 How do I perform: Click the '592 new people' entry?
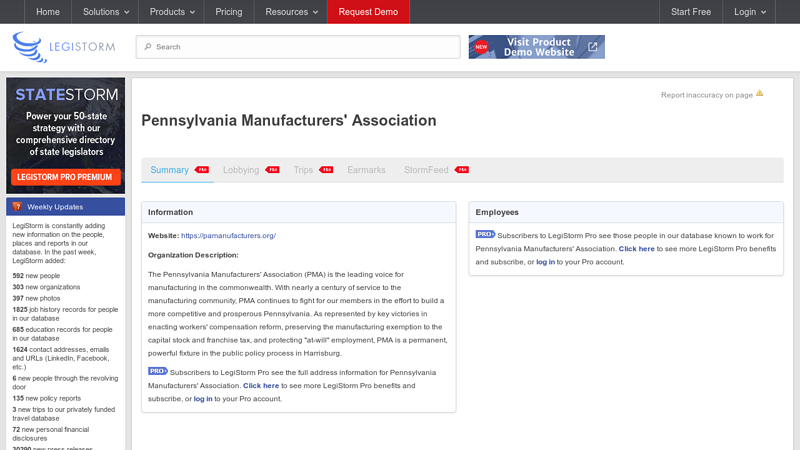click(x=36, y=276)
